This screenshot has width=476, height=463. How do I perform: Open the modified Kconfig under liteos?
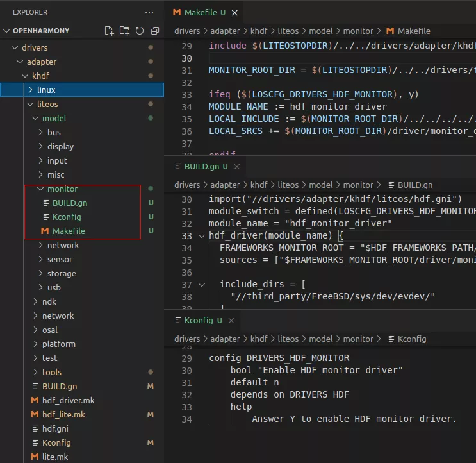coord(82,442)
